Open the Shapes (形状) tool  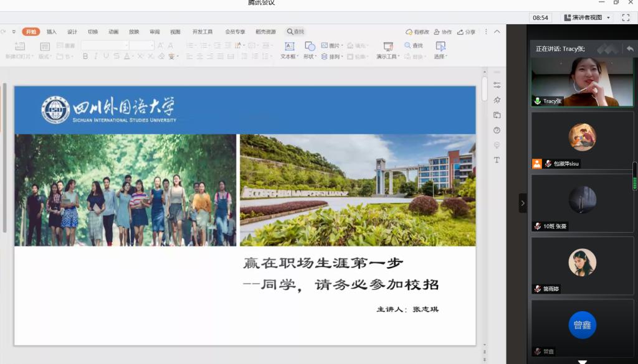coord(309,50)
